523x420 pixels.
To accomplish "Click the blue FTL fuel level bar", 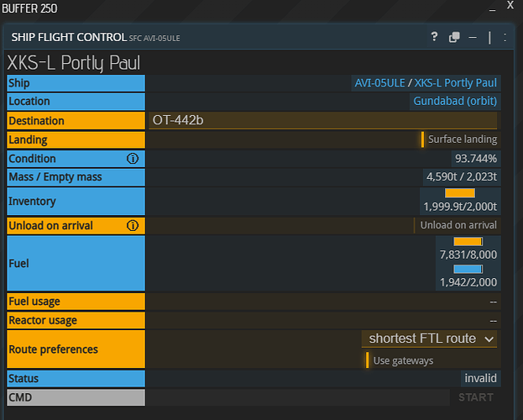I will click(x=468, y=269).
